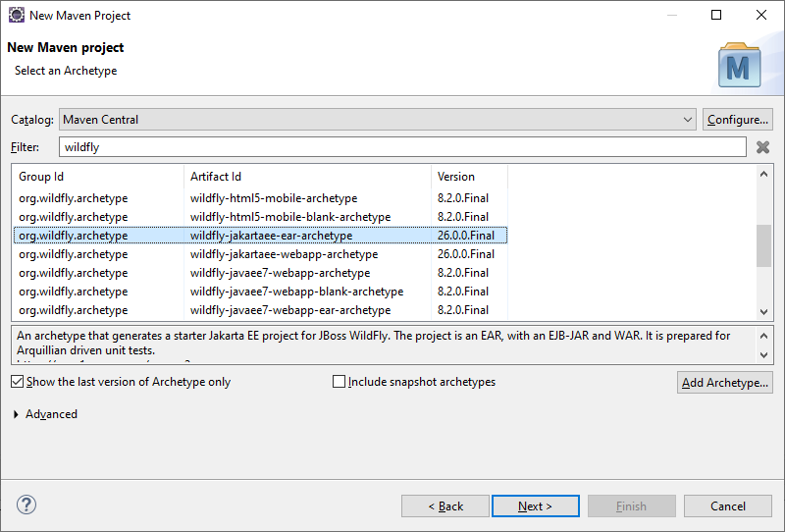Maximize the New Maven Project window
785x532 pixels.
coord(716,15)
